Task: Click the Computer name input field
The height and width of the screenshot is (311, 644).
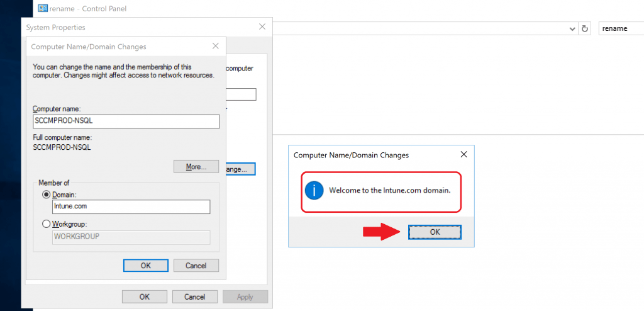Action: pyautogui.click(x=126, y=122)
